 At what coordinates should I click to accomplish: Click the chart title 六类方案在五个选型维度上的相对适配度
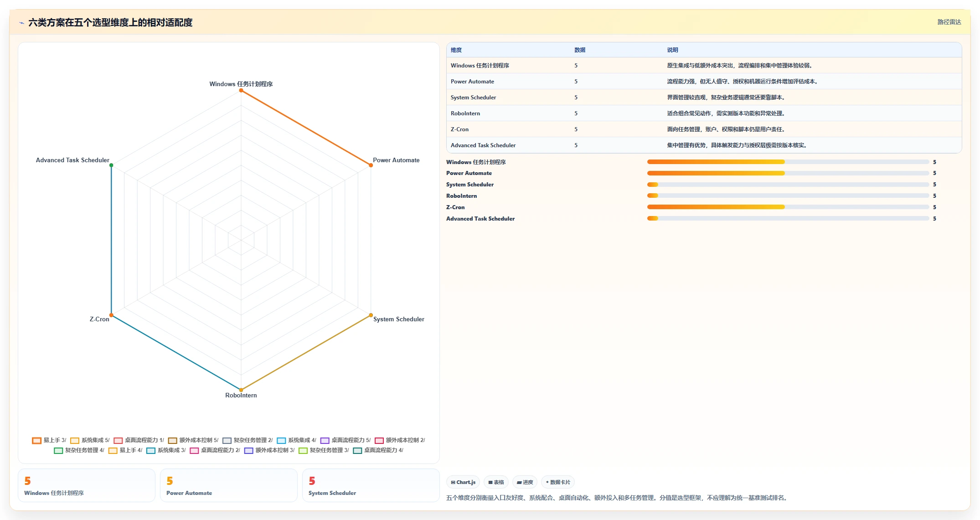pos(110,22)
